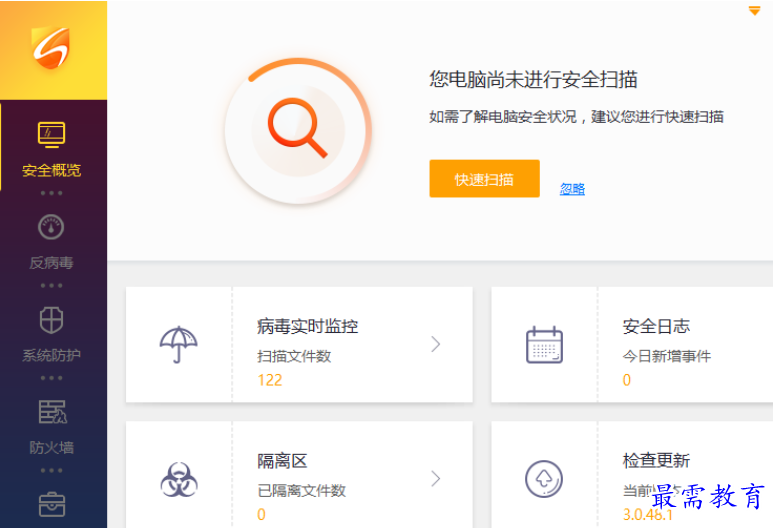
Task: Open the 病毒实时监控 title
Action: click(x=308, y=326)
